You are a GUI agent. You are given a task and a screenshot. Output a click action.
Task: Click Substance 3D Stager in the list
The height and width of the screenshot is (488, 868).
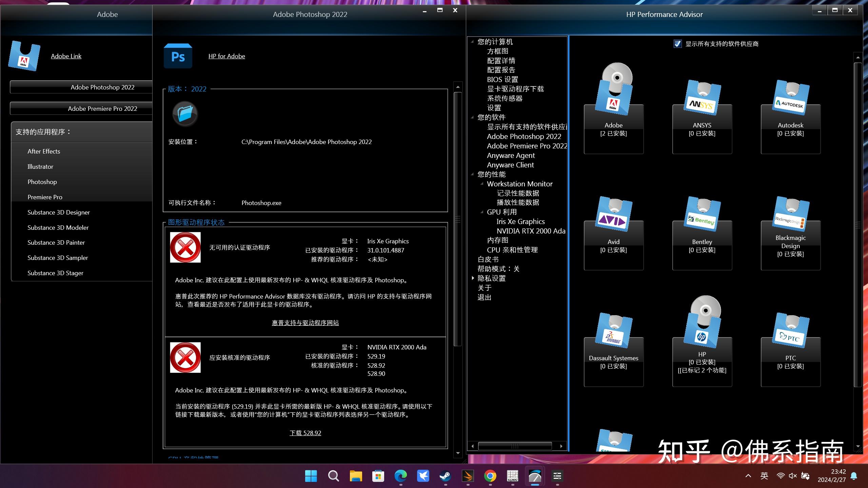click(55, 273)
